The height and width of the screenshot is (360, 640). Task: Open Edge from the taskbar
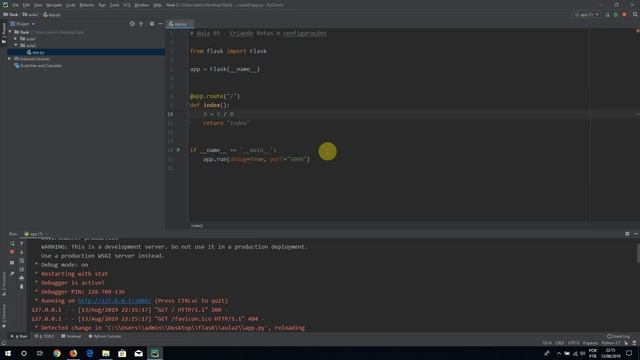pyautogui.click(x=89, y=353)
